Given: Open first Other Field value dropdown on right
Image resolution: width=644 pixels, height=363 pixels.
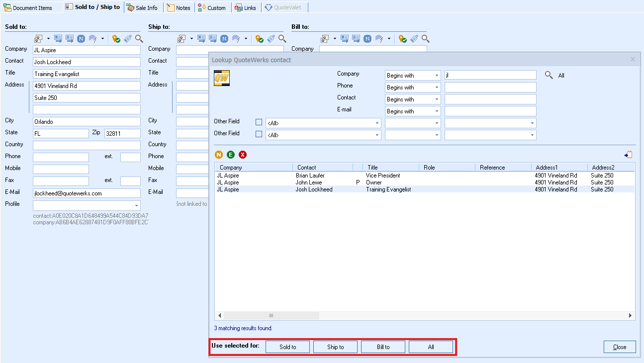Looking at the screenshot, I should point(490,123).
